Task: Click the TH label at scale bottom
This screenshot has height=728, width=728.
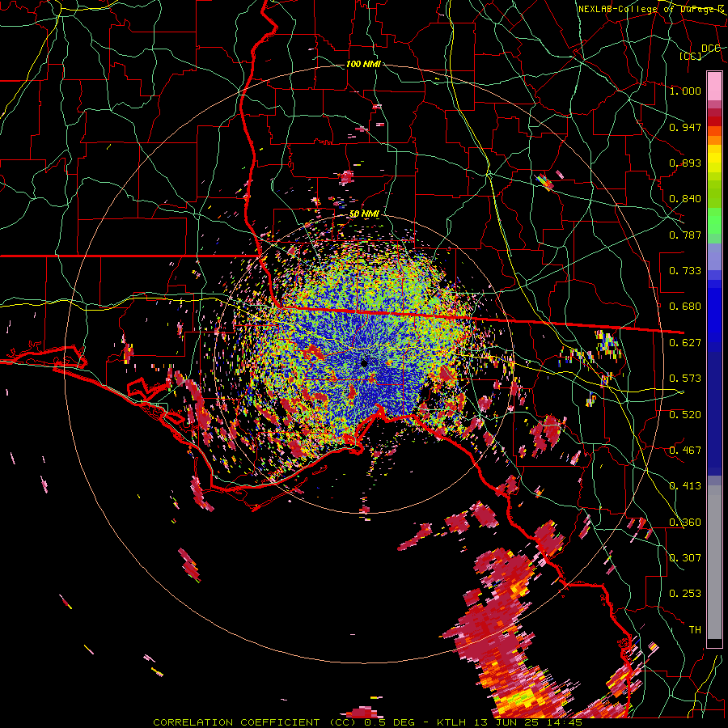Action: click(x=695, y=630)
